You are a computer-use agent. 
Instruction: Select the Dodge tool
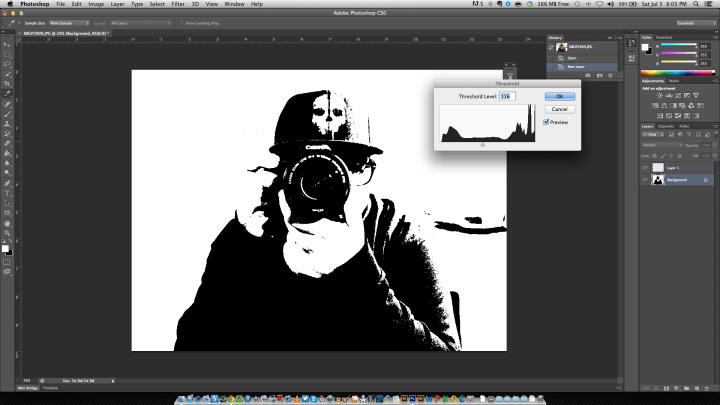(x=7, y=173)
